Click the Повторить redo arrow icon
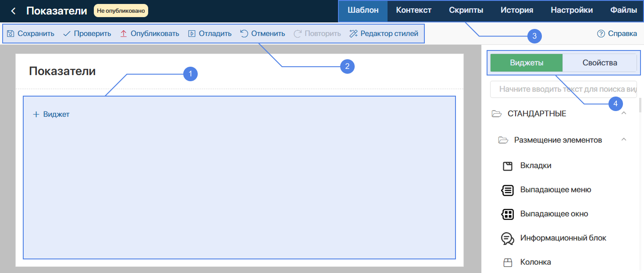 298,33
